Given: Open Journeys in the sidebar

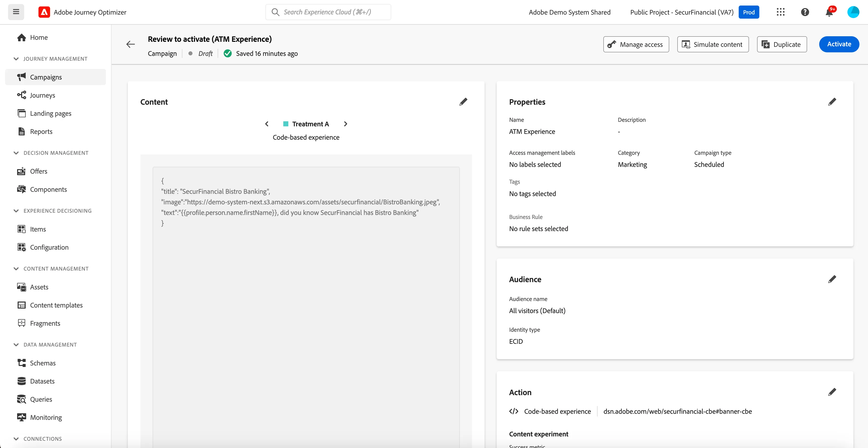Looking at the screenshot, I should tap(56, 95).
